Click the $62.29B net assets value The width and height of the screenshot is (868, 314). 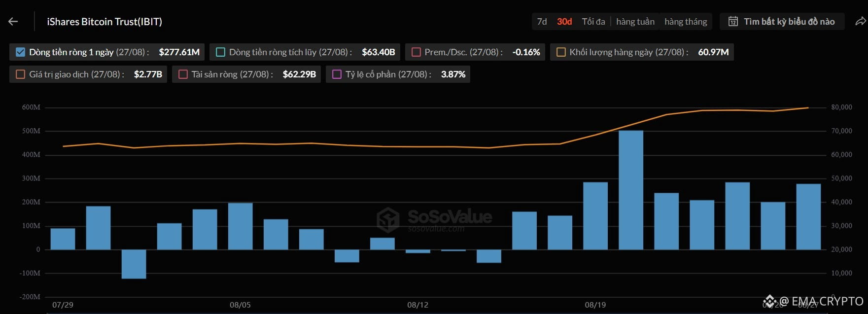(x=299, y=74)
